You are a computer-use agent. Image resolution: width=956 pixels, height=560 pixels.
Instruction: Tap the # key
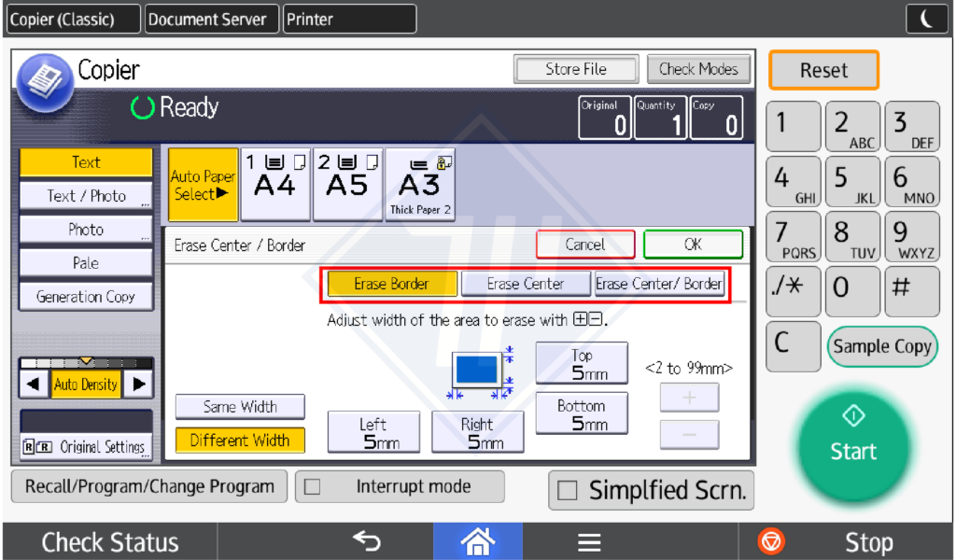tap(912, 291)
